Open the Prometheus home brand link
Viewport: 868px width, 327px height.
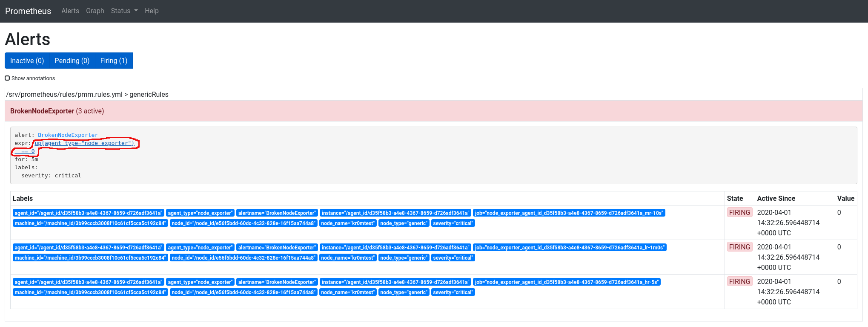[x=28, y=11]
